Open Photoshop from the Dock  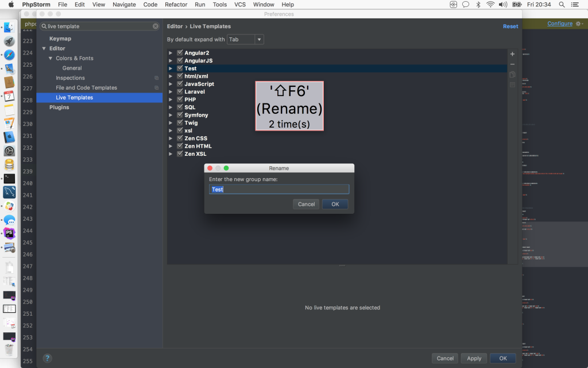tap(9, 233)
